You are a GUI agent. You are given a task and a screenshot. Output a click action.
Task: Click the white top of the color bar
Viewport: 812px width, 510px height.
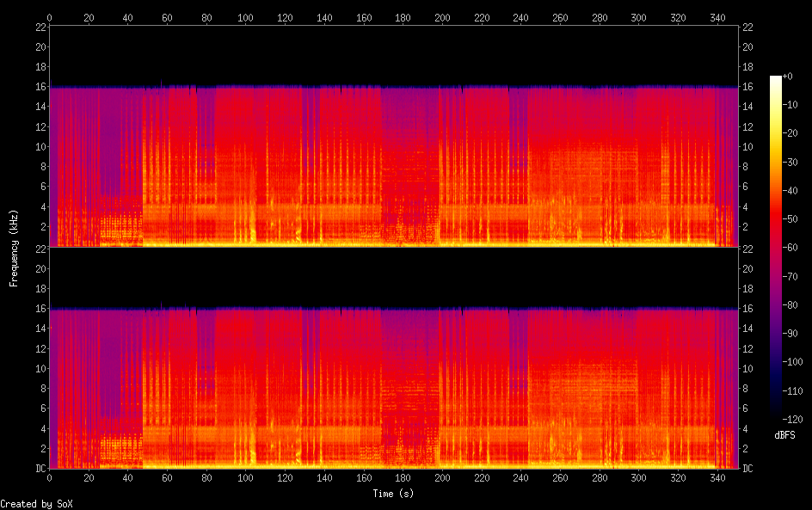point(776,79)
